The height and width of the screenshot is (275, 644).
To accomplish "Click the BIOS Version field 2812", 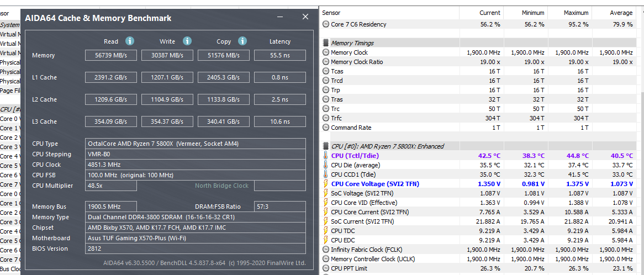I will click(x=196, y=248).
